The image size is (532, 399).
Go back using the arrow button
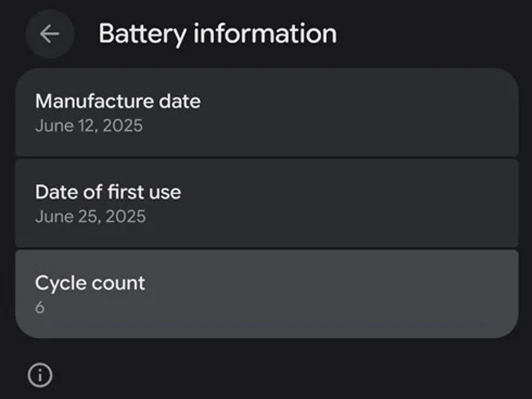tap(49, 34)
